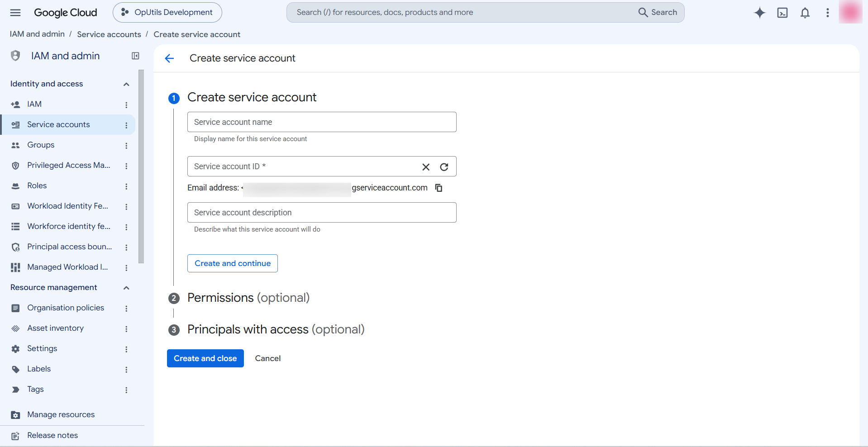Click Create and close button

205,358
